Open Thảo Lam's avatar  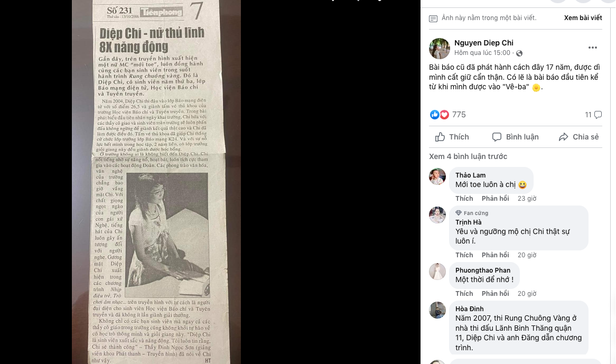pyautogui.click(x=437, y=176)
